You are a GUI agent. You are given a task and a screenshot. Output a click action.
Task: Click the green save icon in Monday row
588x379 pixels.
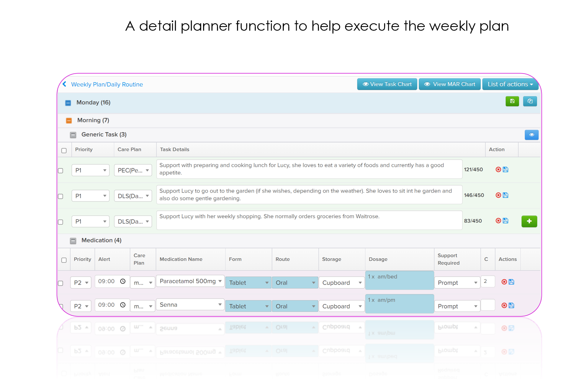click(512, 101)
